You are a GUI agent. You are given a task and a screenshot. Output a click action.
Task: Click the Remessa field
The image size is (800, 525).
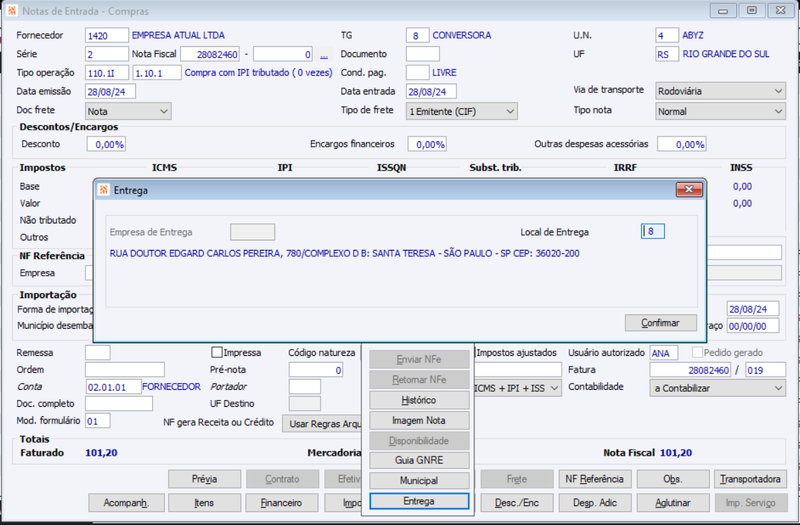(x=97, y=353)
